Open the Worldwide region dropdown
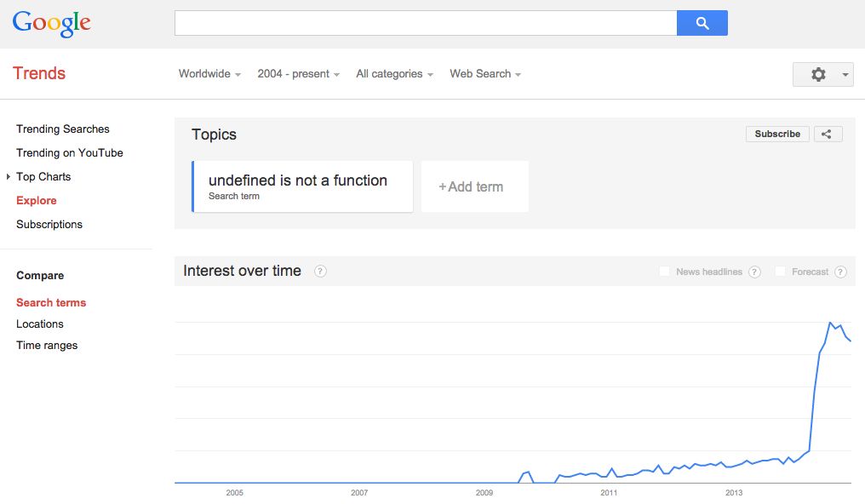Screen dimensions: 865x504 pos(209,74)
